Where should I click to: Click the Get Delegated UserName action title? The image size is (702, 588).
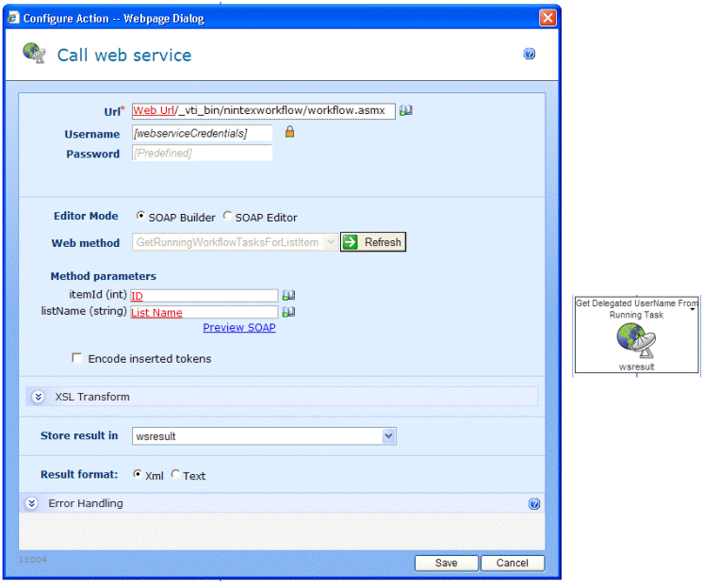click(x=636, y=309)
